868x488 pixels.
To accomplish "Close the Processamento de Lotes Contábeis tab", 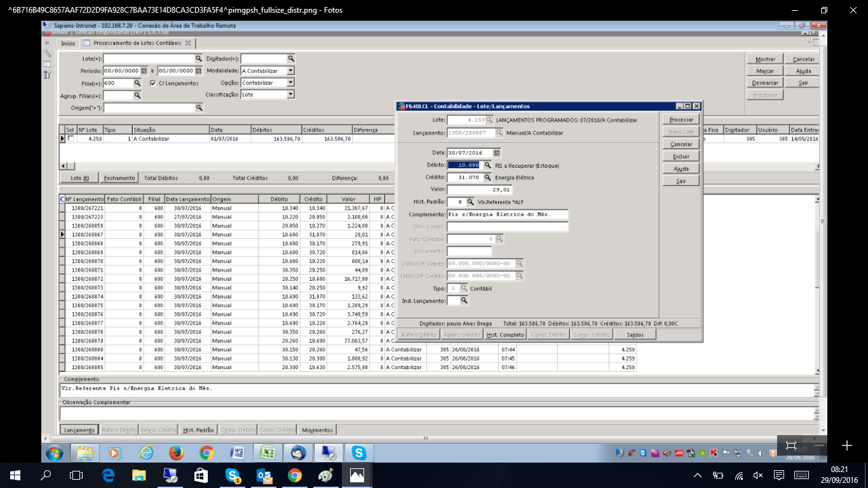I will (187, 43).
